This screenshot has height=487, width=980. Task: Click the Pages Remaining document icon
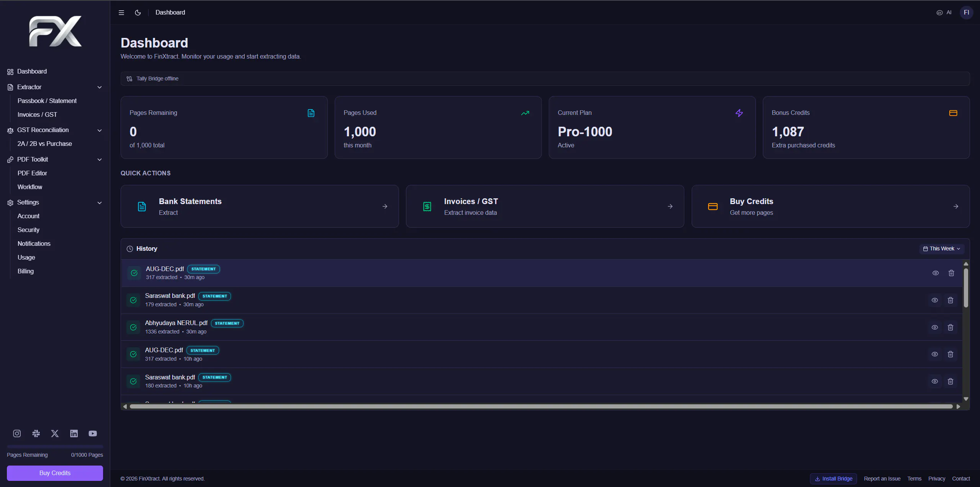point(311,113)
